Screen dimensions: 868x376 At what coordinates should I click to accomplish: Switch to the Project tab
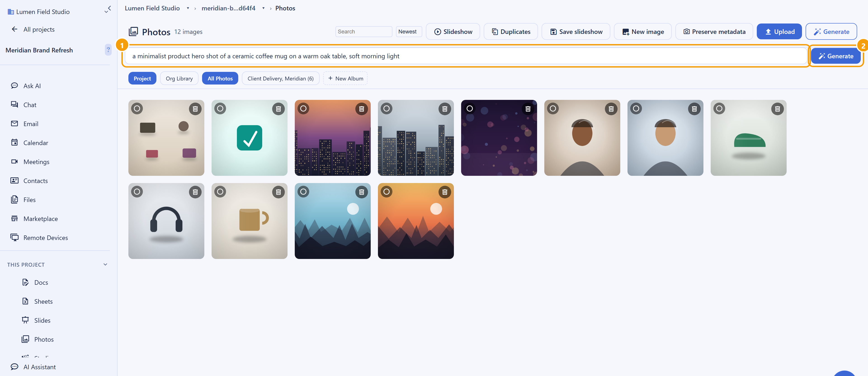pyautogui.click(x=142, y=78)
